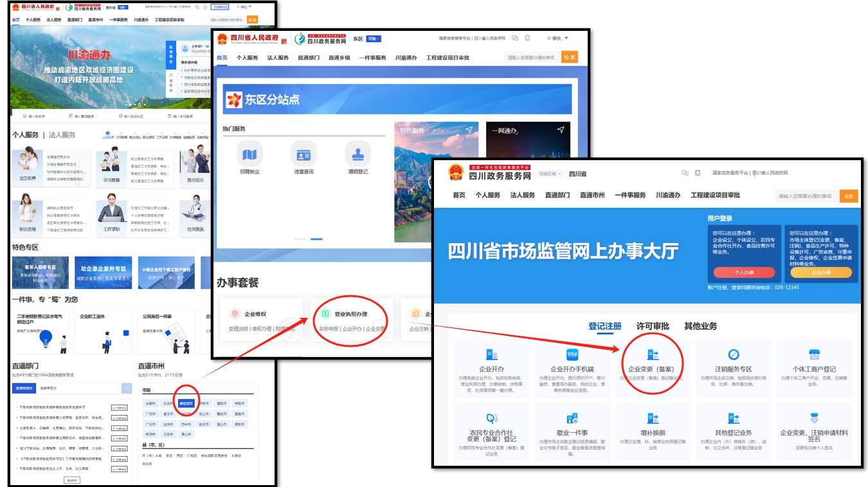Click the orange 检索 button in 东区 window
Screen dimensions: 868x487
click(x=570, y=57)
